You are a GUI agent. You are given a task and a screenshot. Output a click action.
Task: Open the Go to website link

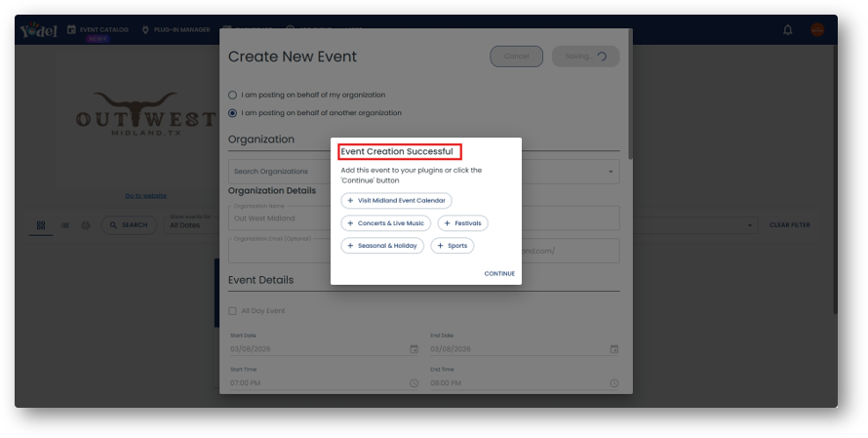pyautogui.click(x=145, y=196)
